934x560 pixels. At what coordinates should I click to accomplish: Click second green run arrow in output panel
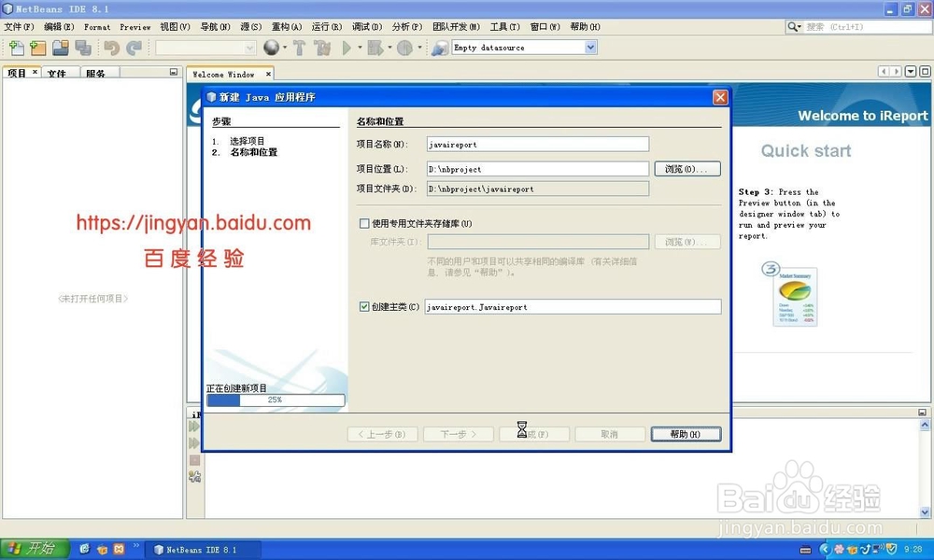(x=194, y=442)
